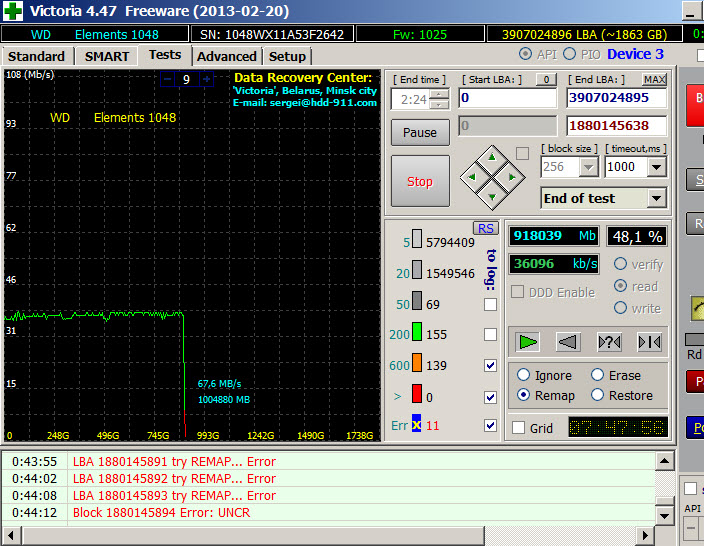704x546 pixels.
Task: Toggle logging for 600 ms blocks
Action: point(490,366)
